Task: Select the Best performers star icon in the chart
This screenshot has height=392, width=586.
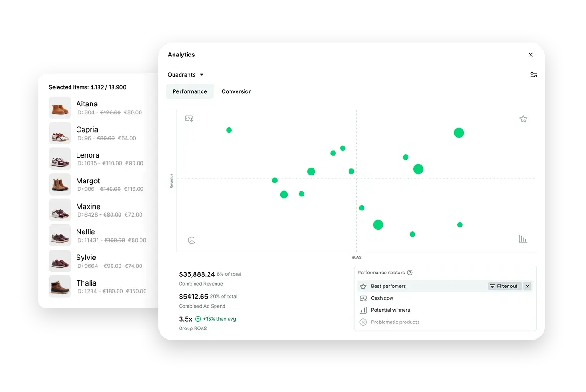Action: 523,119
